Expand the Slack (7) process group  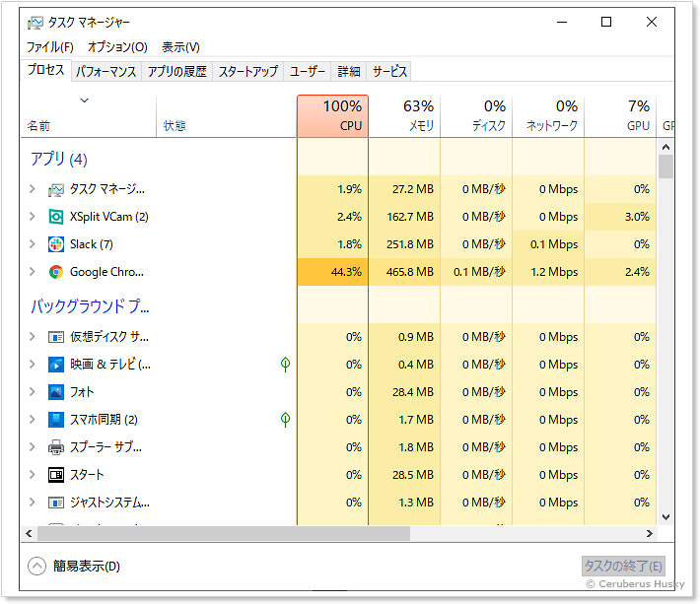click(33, 244)
